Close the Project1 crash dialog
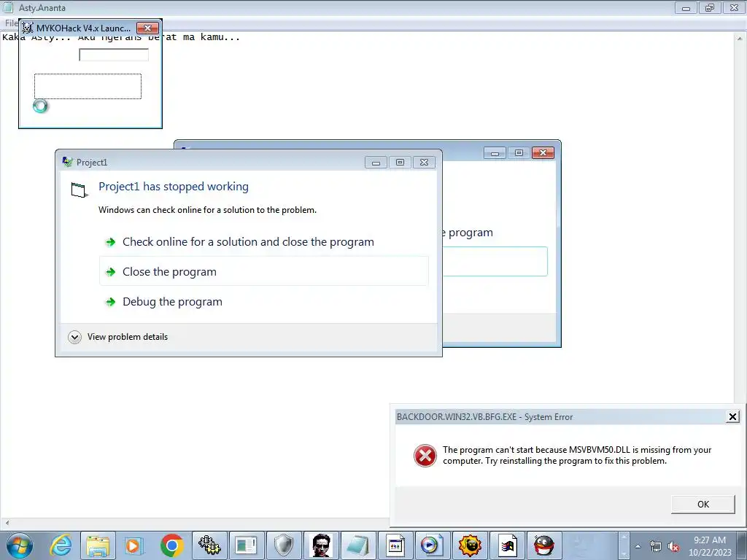 pos(424,163)
